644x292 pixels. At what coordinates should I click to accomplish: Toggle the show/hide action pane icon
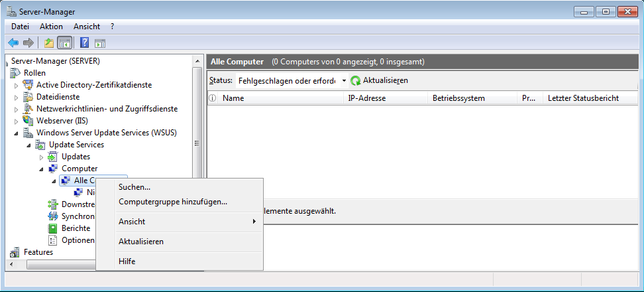pyautogui.click(x=100, y=42)
